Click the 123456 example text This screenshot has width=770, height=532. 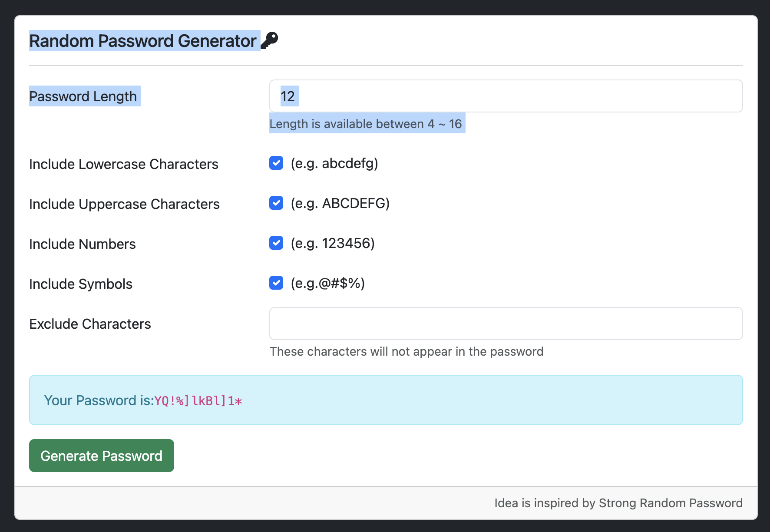click(333, 243)
